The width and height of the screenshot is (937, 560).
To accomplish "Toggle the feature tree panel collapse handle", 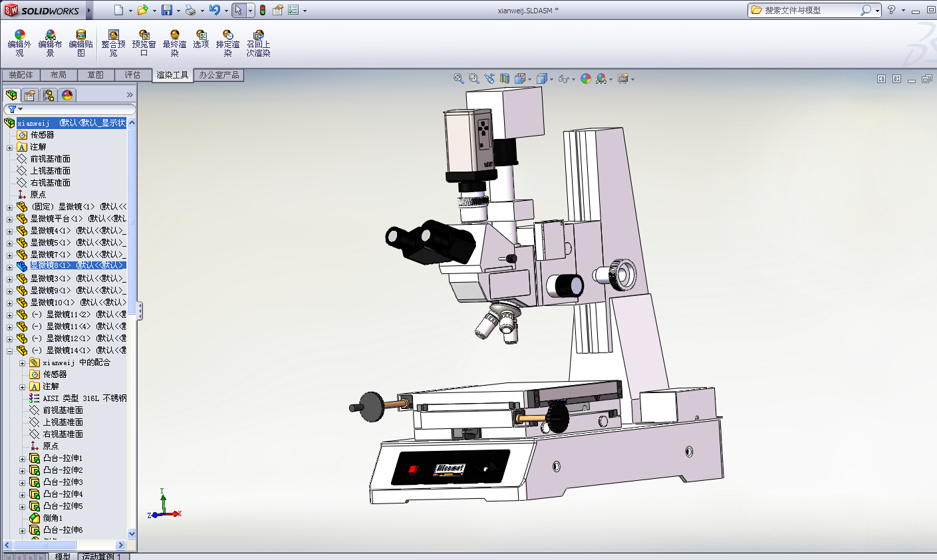I will point(140,311).
